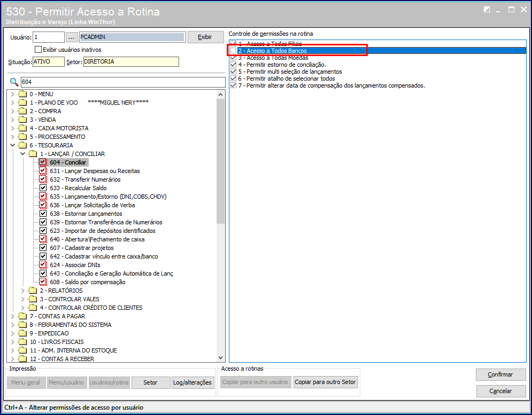532x415 pixels.
Task: Click the Situação field showing ATIVO
Action: (48, 62)
